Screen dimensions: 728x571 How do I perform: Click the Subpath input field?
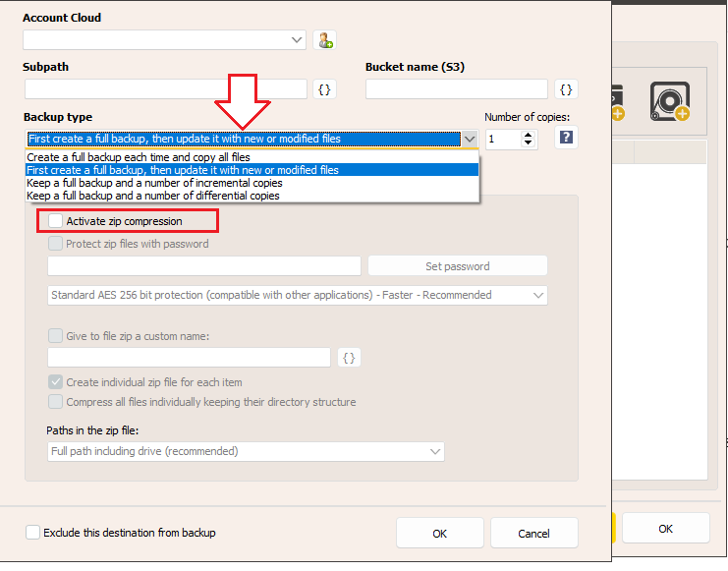pyautogui.click(x=166, y=89)
